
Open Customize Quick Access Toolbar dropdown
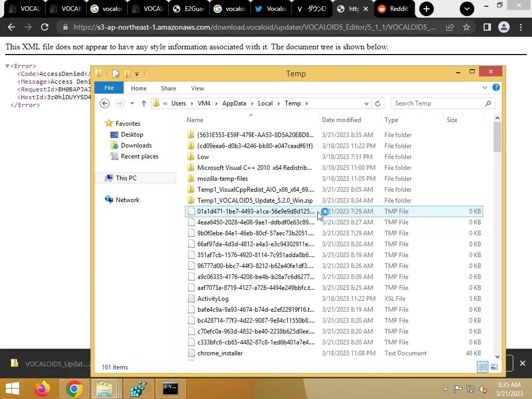coord(137,74)
